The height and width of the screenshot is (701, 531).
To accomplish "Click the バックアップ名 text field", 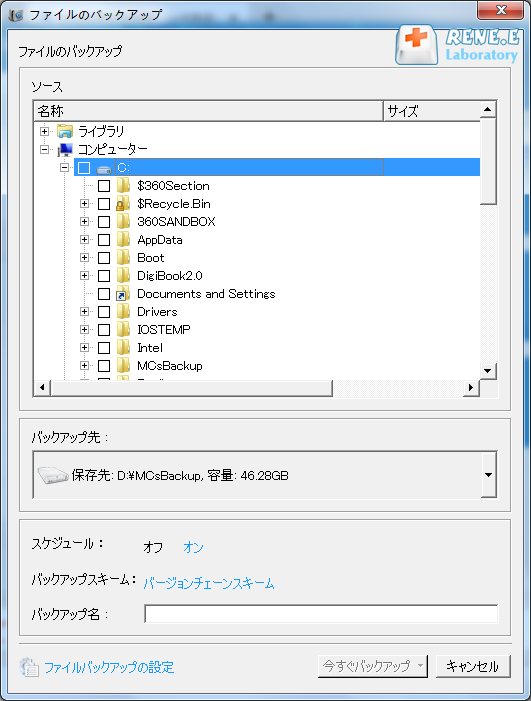I will tap(321, 613).
